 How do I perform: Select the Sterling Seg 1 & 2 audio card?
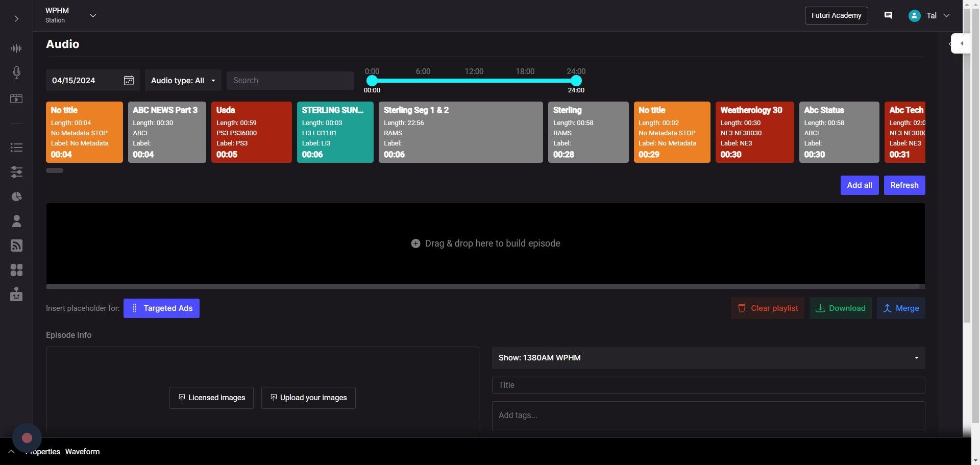coord(460,132)
